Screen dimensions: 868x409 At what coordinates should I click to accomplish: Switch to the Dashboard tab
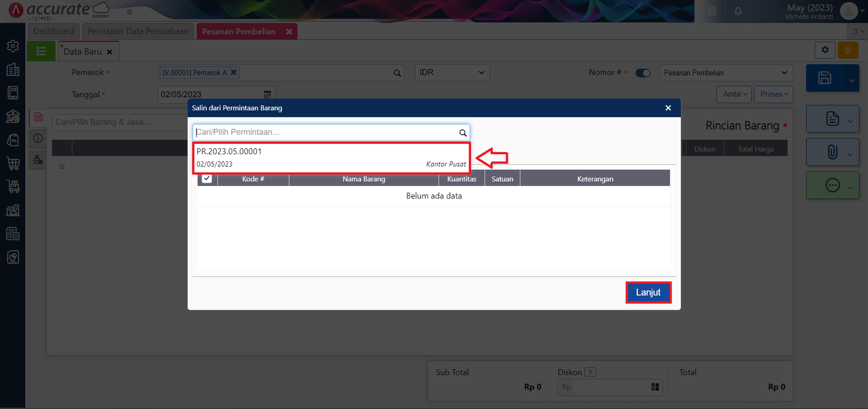(54, 32)
